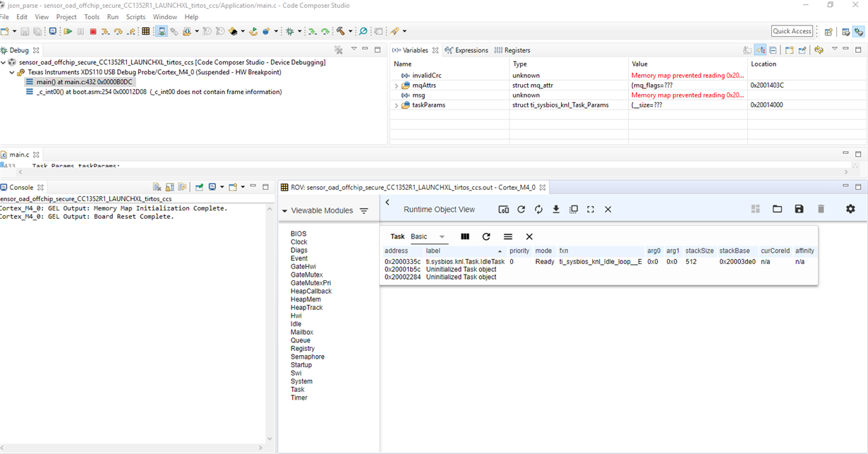Image resolution: width=868 pixels, height=454 pixels.
Task: Click the Save icon in main toolbar
Action: (25, 31)
